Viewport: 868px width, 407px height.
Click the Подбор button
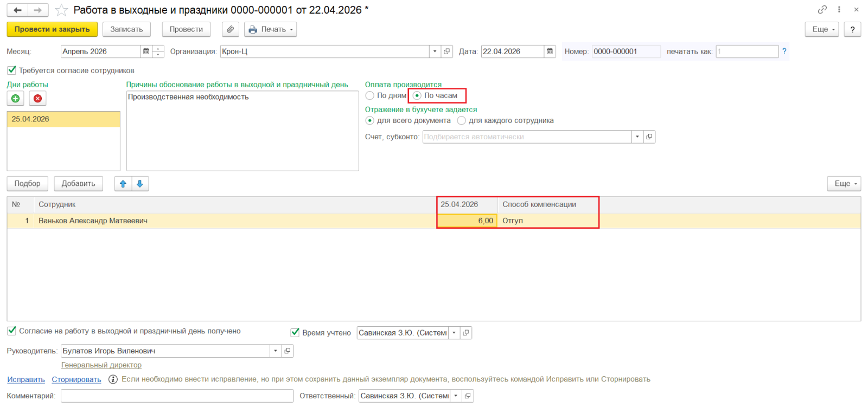coord(28,184)
